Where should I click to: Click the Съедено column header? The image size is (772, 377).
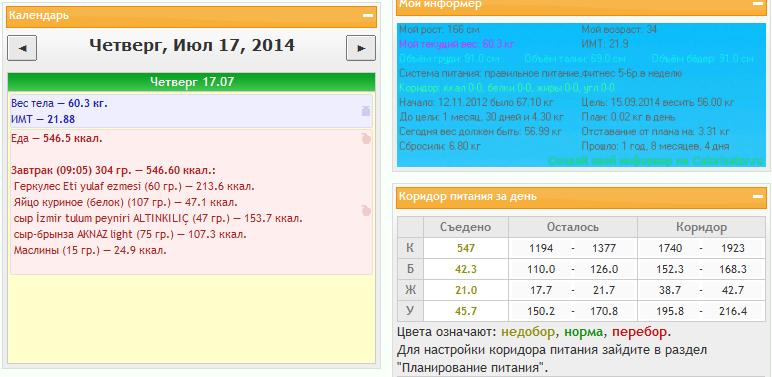pos(466,227)
